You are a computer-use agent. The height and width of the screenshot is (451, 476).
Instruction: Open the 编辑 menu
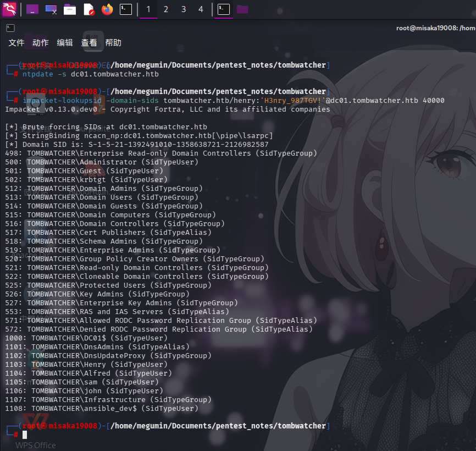click(65, 42)
